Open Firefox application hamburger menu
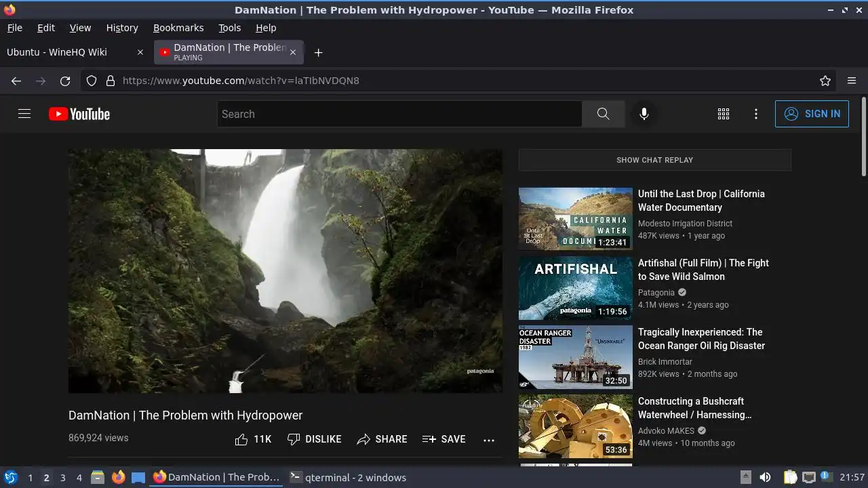The height and width of the screenshot is (488, 868). [852, 81]
